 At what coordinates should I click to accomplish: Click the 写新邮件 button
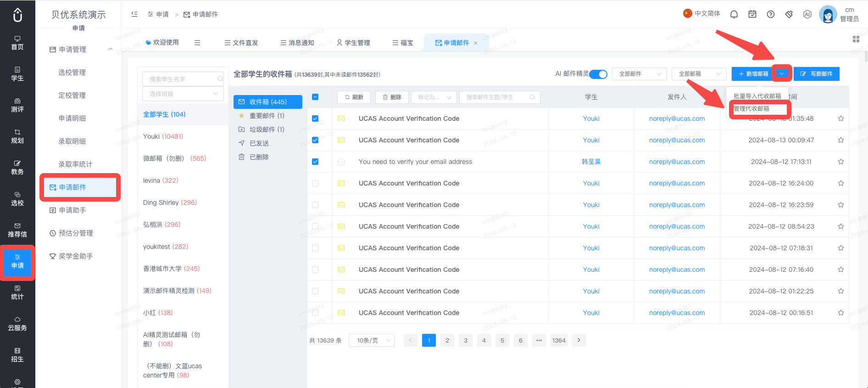pyautogui.click(x=817, y=74)
